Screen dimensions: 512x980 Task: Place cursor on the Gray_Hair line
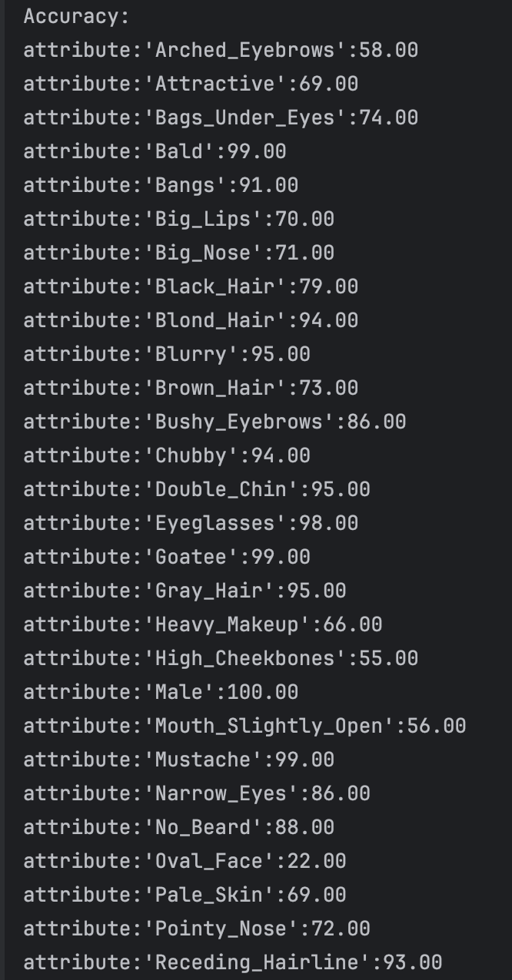tap(185, 591)
